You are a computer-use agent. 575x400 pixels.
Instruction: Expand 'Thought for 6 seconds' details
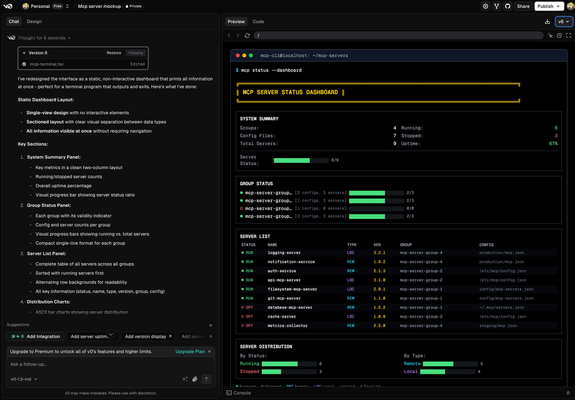tap(44, 38)
